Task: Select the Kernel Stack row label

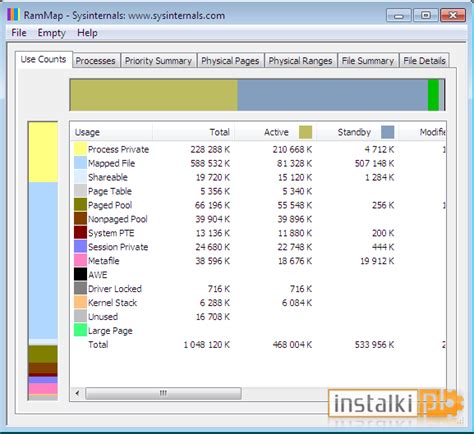Action: coord(113,303)
